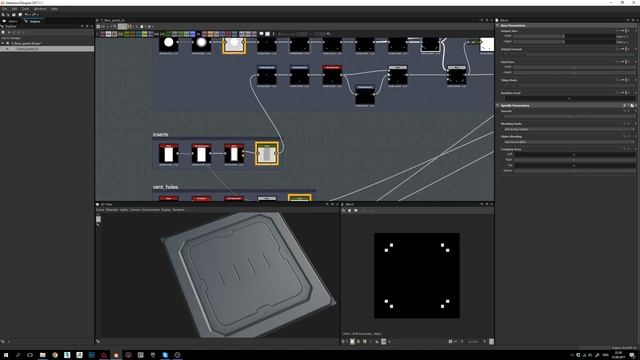640x360 pixels.
Task: Click the 2D view texture preview
Action: [x=417, y=276]
